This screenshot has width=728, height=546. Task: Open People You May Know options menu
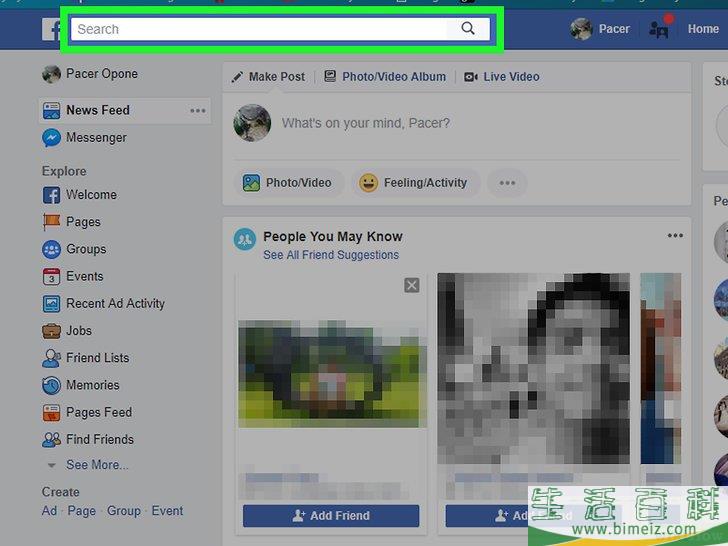675,235
